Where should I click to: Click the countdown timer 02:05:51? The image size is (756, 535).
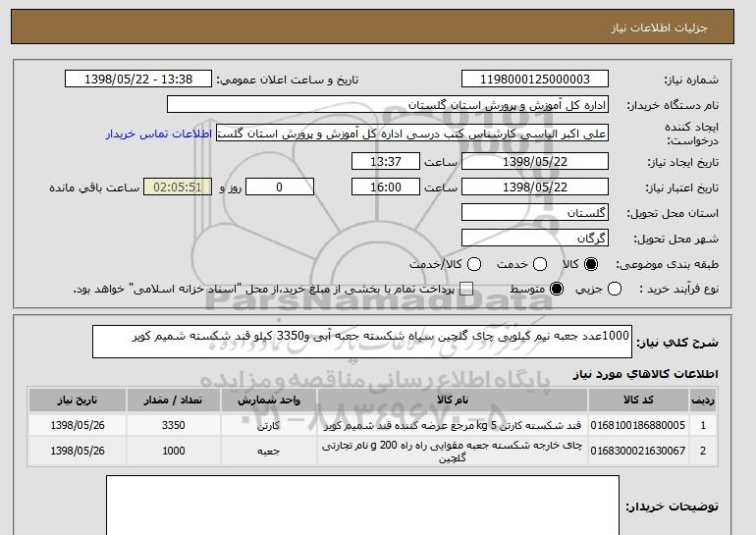click(x=178, y=187)
